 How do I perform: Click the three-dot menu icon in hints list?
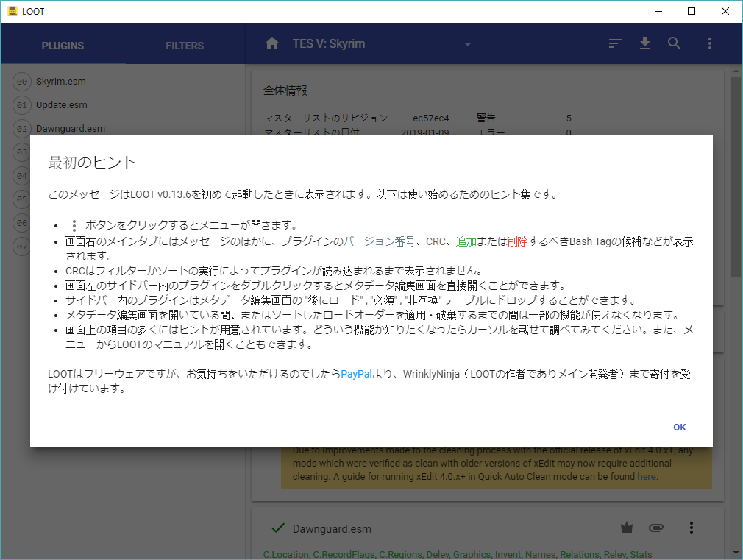pyautogui.click(x=74, y=226)
